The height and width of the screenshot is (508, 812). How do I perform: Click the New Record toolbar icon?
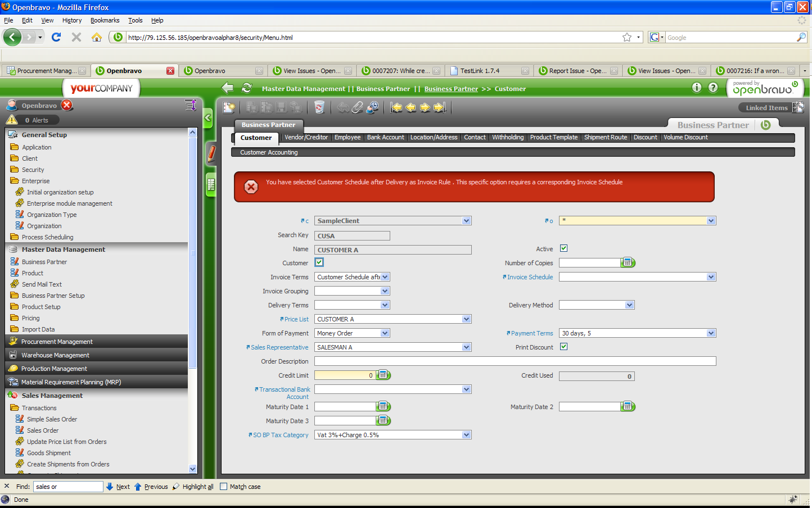click(x=229, y=107)
